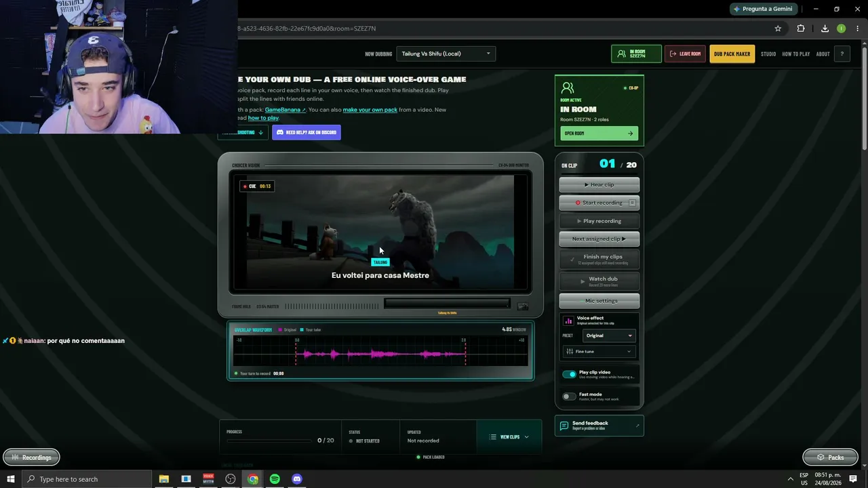Open the browser downloads icon

825,28
